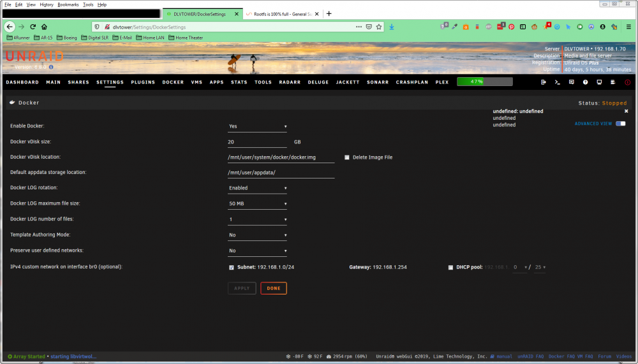
Task: Switch to Rootfs is 100% full tab
Action: click(x=283, y=14)
